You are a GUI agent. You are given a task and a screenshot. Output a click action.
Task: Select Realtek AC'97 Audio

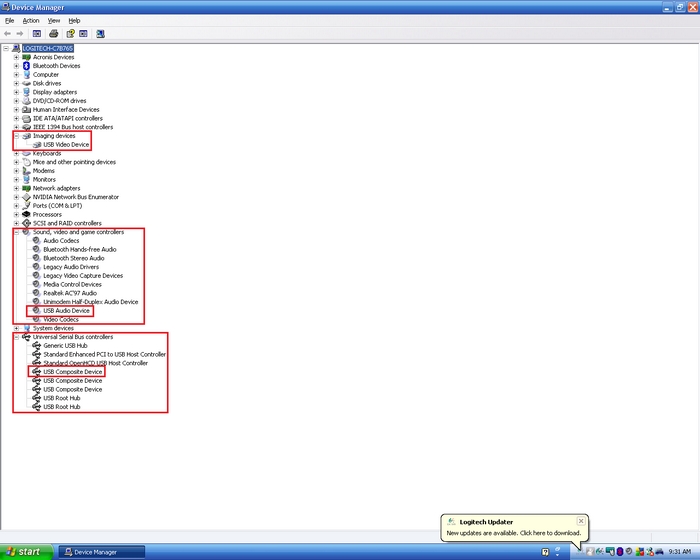pos(70,293)
